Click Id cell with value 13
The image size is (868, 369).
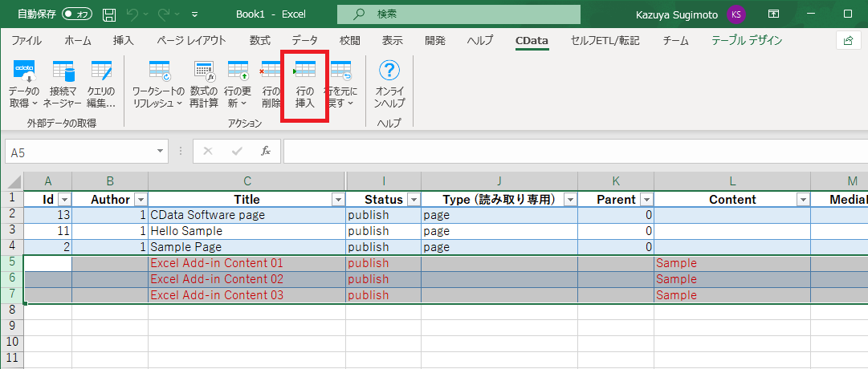pyautogui.click(x=48, y=215)
